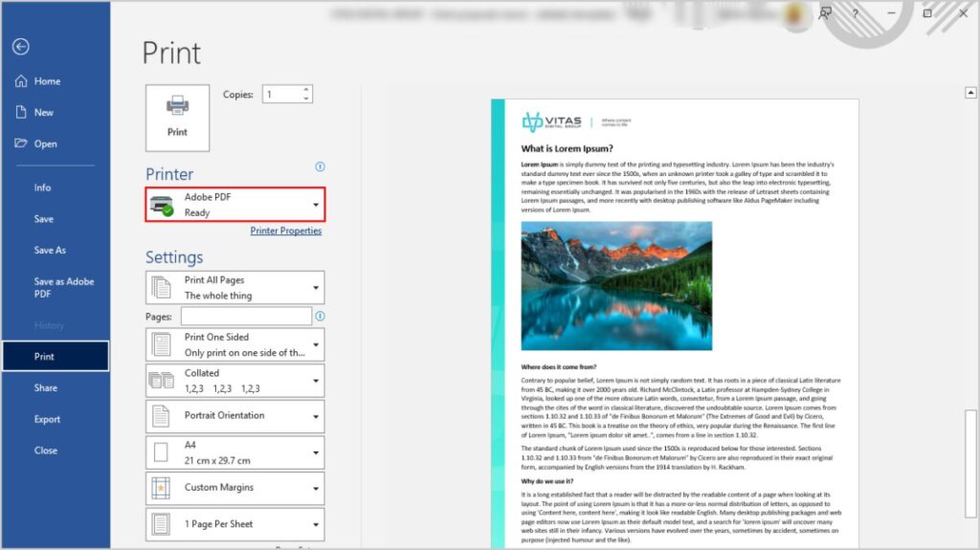This screenshot has width=980, height=550.
Task: Open the Collated dropdown
Action: [x=235, y=381]
